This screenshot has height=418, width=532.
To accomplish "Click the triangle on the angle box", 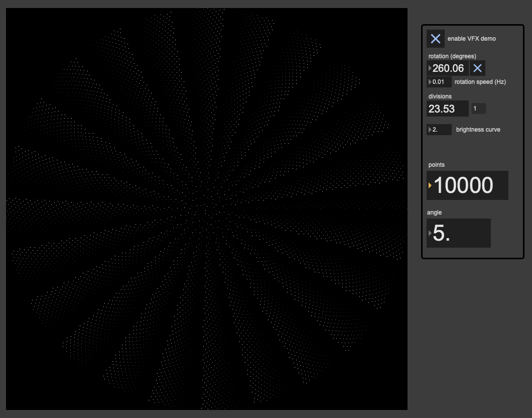I will (430, 233).
